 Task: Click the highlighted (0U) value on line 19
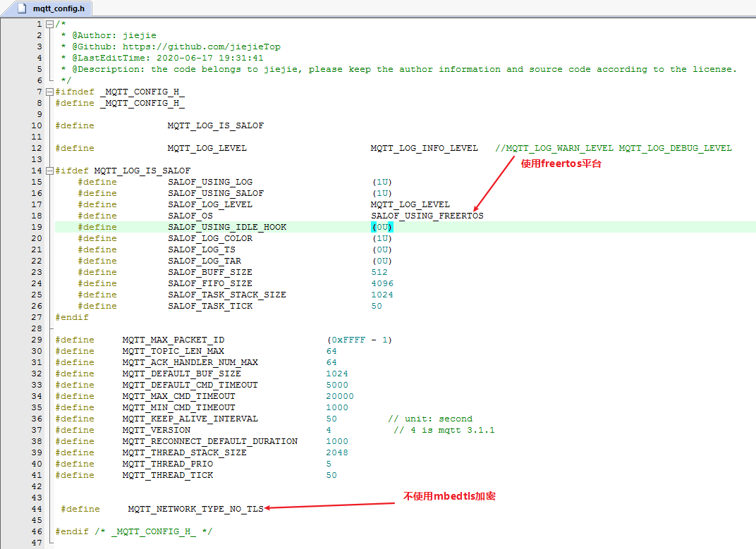click(x=381, y=226)
